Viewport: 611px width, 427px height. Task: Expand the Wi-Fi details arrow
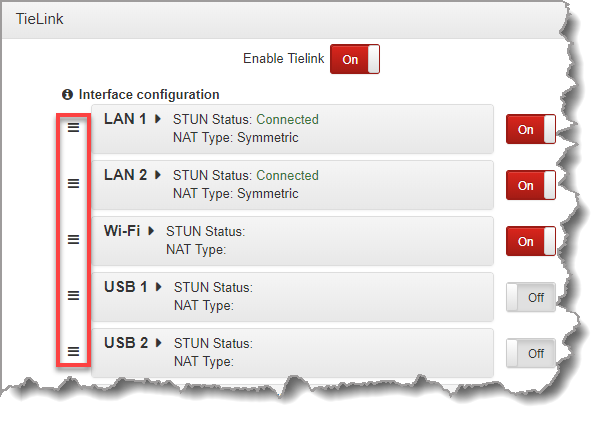(x=151, y=231)
